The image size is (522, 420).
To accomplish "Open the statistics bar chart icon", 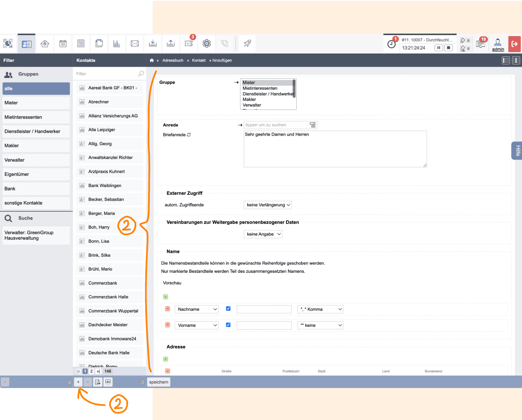I will click(117, 43).
